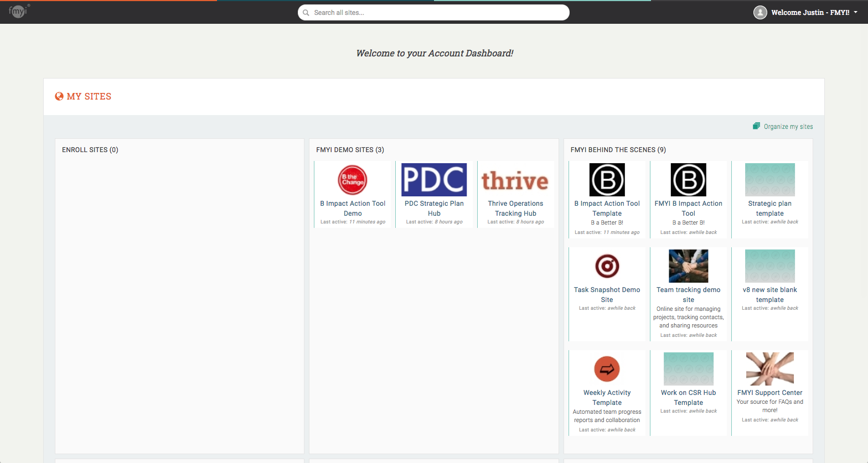This screenshot has width=868, height=463.
Task: Click the Thrive Operations Tracking Hub title
Action: point(515,209)
